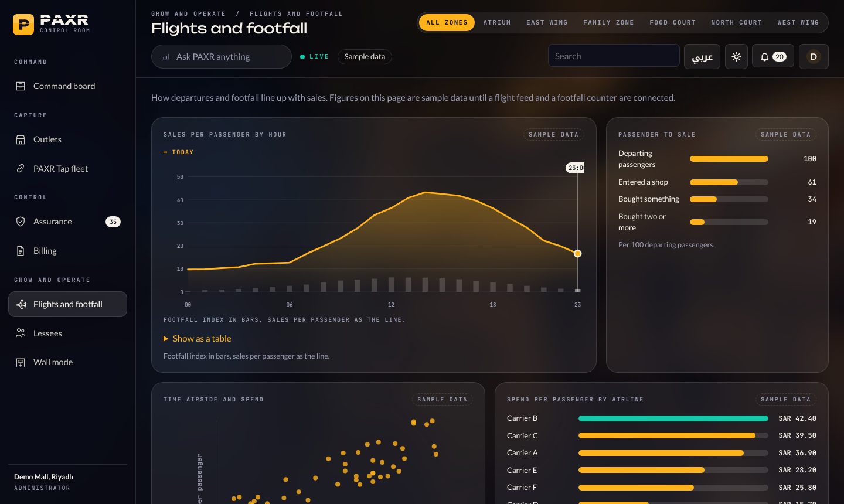Click the Wall mode display icon
This screenshot has width=844, height=504.
[21, 362]
